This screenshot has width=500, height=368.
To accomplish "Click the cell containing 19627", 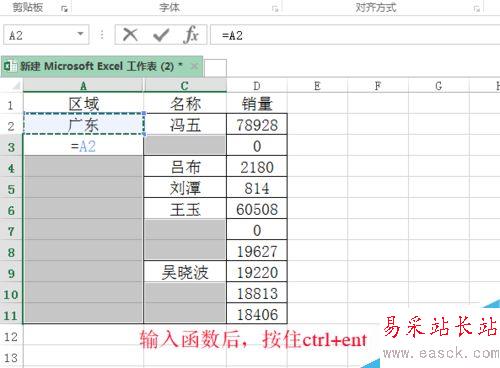I will point(257,251).
